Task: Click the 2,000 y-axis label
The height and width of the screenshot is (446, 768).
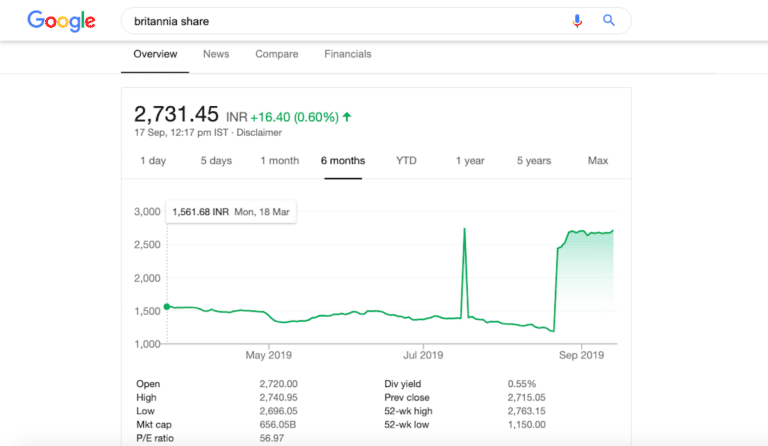Action: [x=147, y=278]
